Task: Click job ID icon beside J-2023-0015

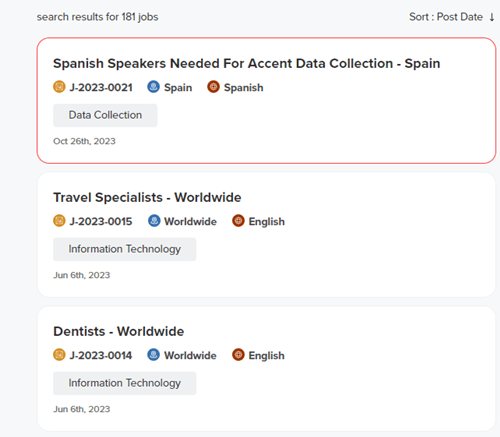Action: tap(59, 221)
